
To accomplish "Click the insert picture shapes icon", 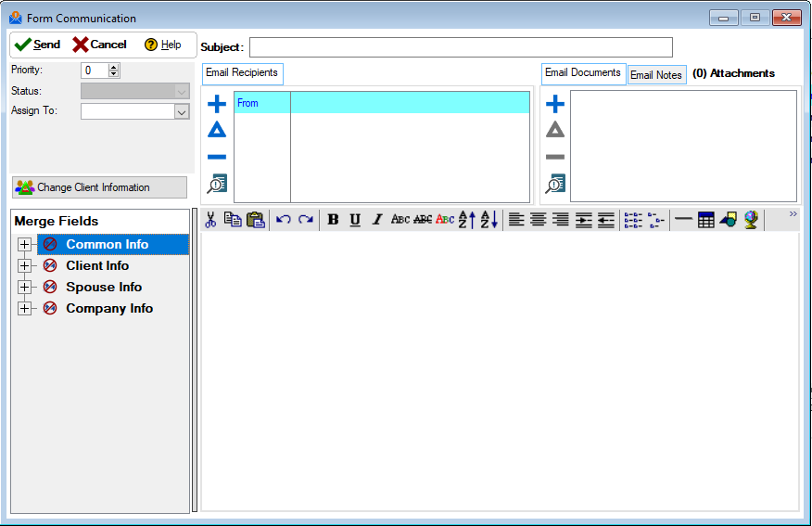I will [728, 220].
